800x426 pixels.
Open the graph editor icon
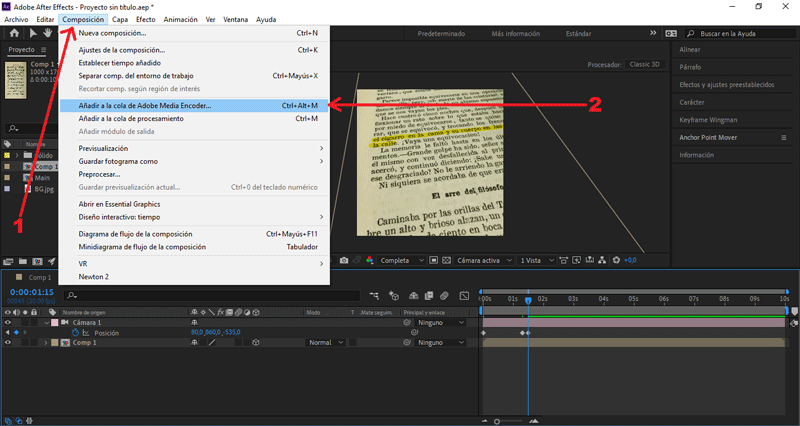(x=464, y=295)
